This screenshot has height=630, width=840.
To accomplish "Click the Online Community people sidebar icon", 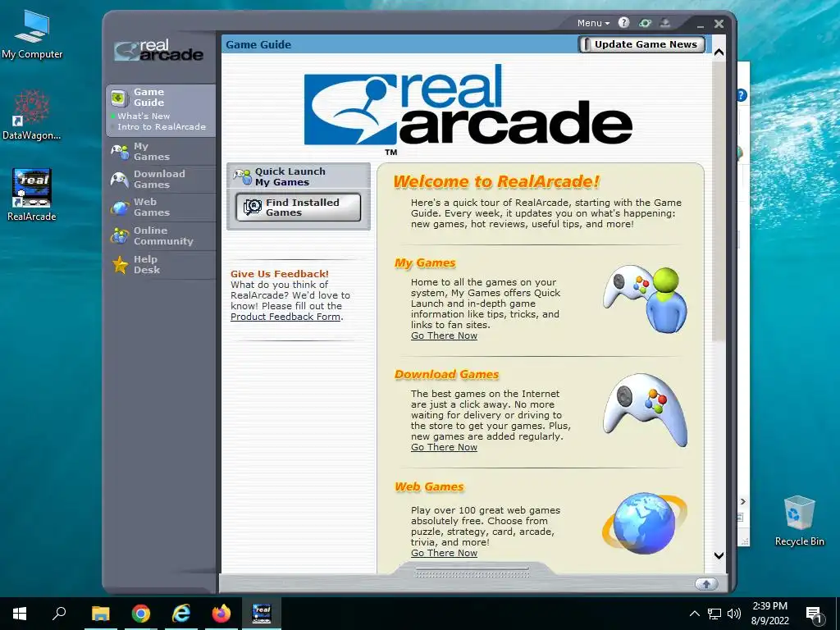I will click(x=120, y=235).
